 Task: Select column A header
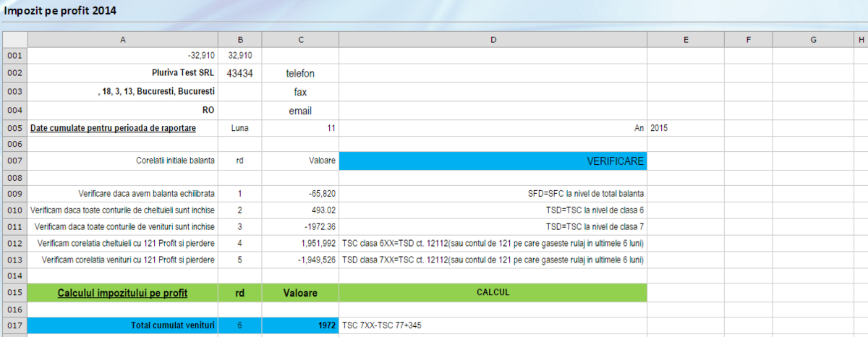[x=122, y=39]
